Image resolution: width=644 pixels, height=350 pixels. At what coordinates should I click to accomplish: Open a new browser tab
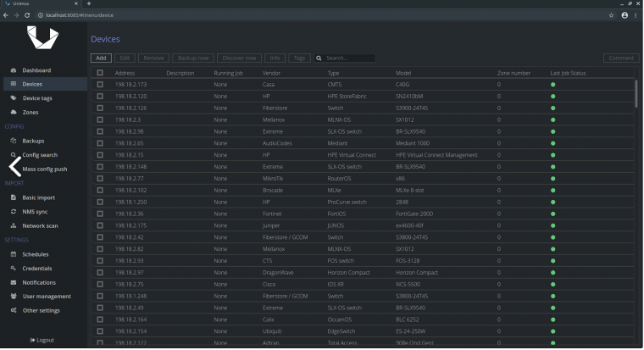89,3
